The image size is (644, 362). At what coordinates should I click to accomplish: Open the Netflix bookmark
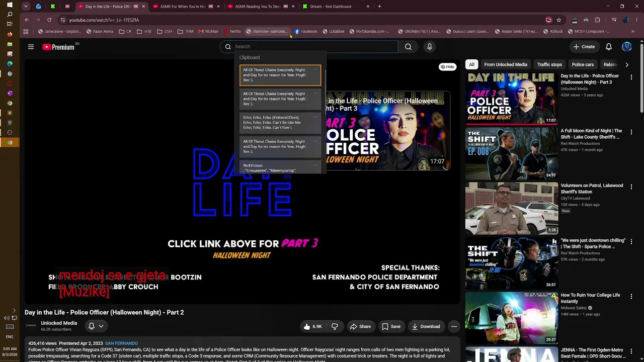(x=232, y=31)
